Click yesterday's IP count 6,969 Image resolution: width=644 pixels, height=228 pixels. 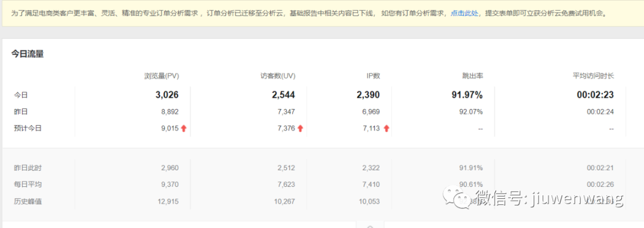(x=371, y=111)
